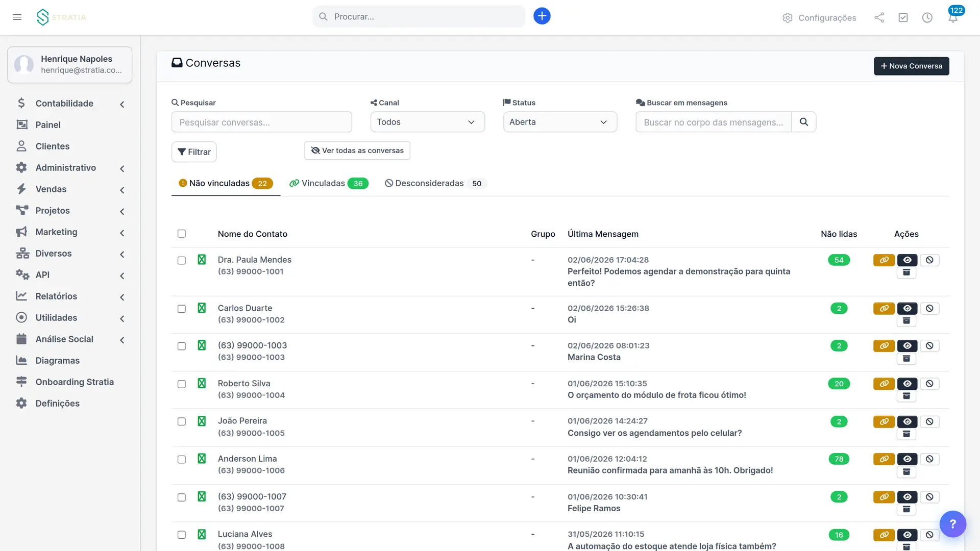
Task: Archive the Carlos Duarte conversation
Action: pyautogui.click(x=906, y=321)
